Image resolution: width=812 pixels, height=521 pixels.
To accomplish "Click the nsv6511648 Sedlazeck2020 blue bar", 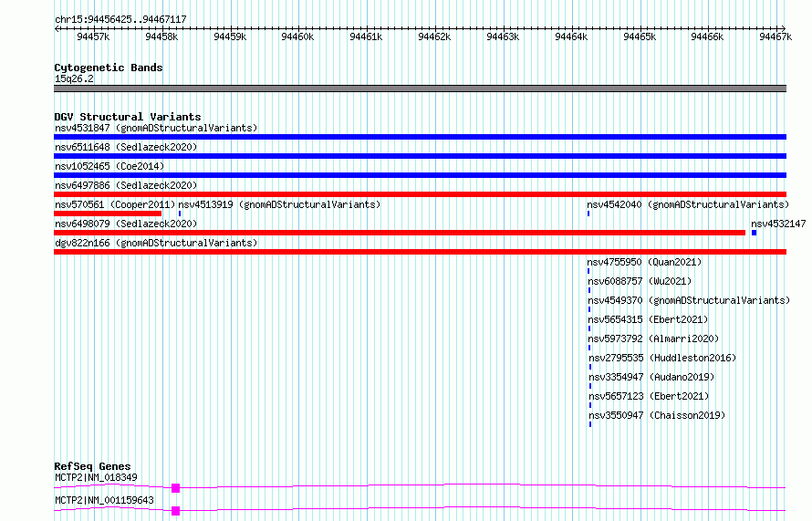I will [x=420, y=156].
